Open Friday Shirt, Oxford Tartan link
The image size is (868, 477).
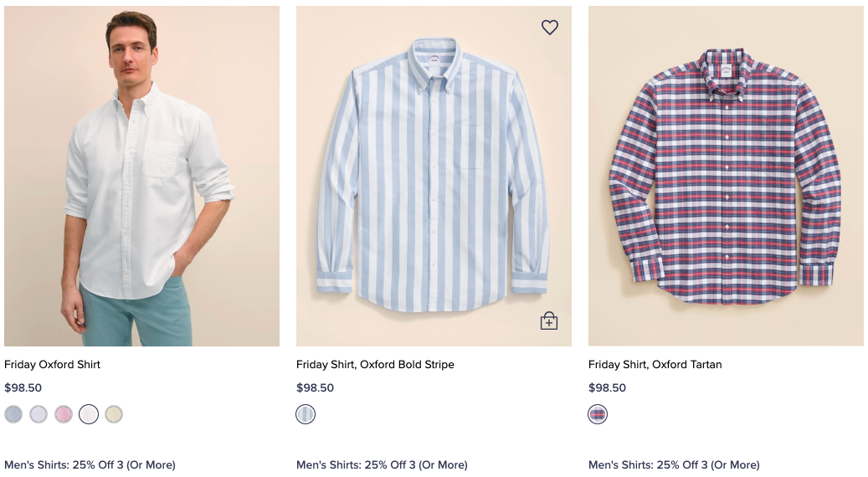click(x=655, y=365)
